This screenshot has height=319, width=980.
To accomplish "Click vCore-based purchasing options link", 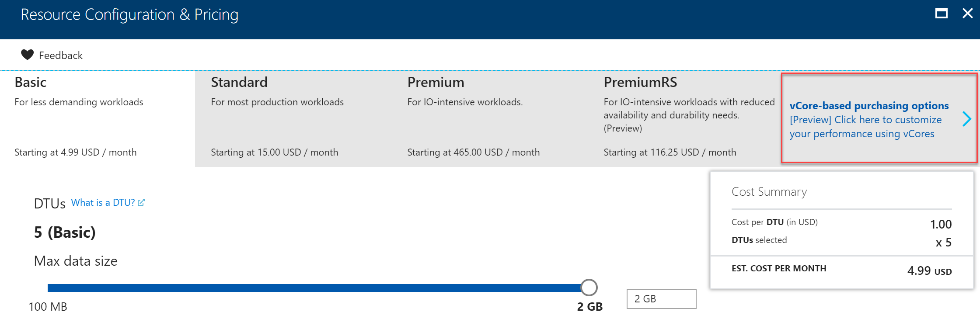I will [x=869, y=106].
